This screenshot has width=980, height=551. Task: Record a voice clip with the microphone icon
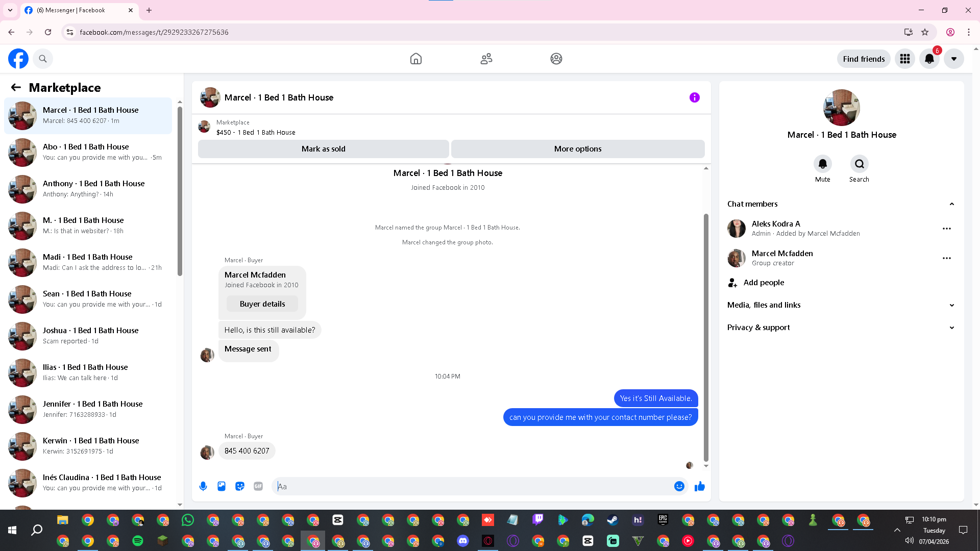203,486
